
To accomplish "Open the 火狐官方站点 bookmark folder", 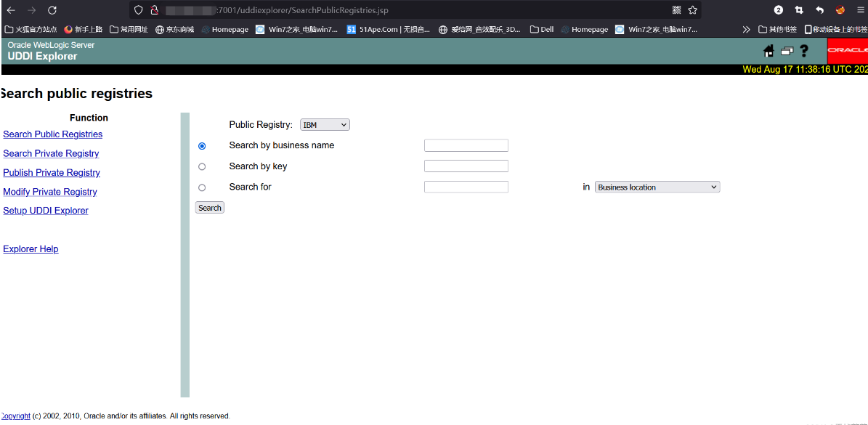I will (31, 29).
